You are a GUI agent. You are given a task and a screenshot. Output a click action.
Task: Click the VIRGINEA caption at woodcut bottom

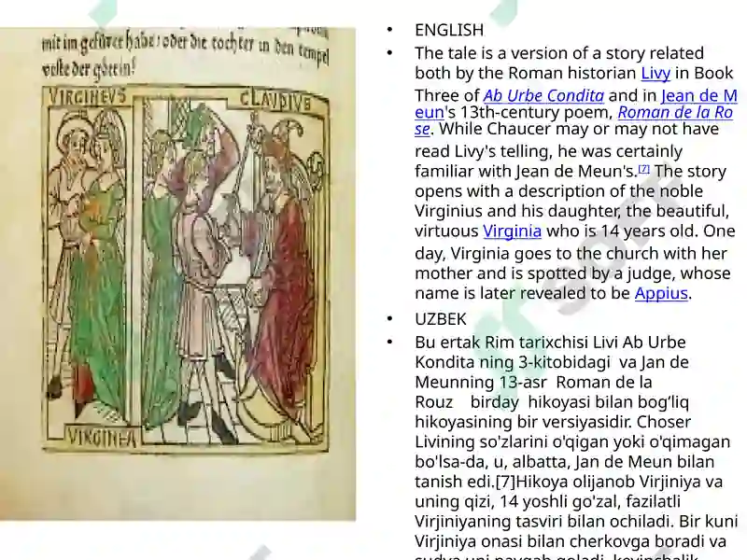pos(102,437)
